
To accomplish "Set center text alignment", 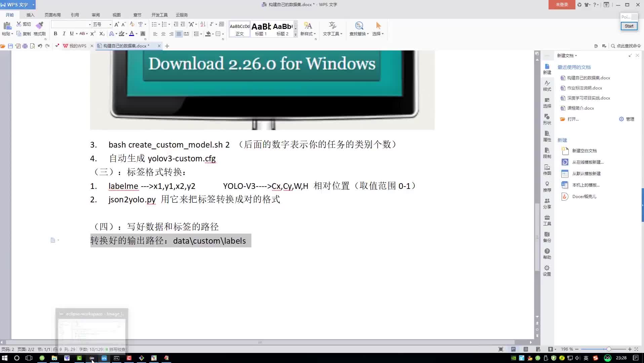I will tap(163, 34).
